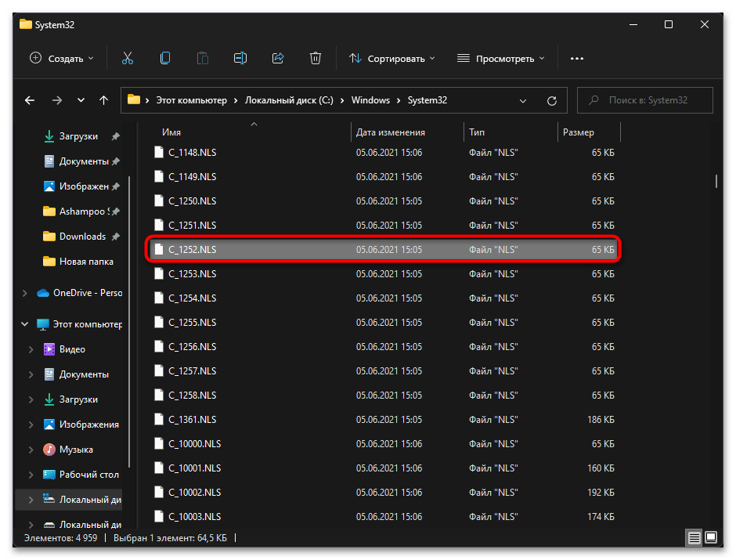This screenshot has width=736, height=560.
Task: Collapse the Этот компьютер tree section
Action: tap(23, 323)
